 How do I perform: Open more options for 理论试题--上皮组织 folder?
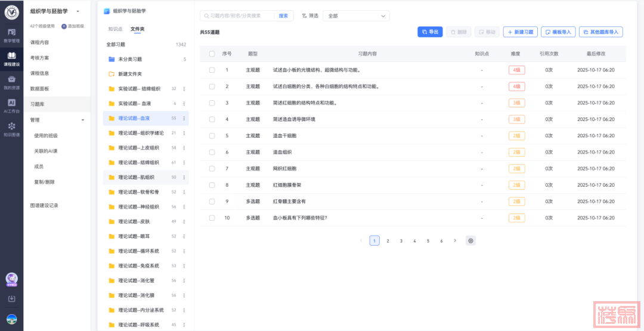coord(184,148)
